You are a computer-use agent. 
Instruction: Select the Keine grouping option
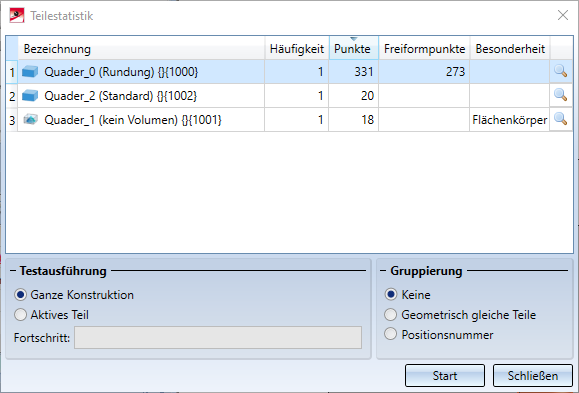[391, 294]
